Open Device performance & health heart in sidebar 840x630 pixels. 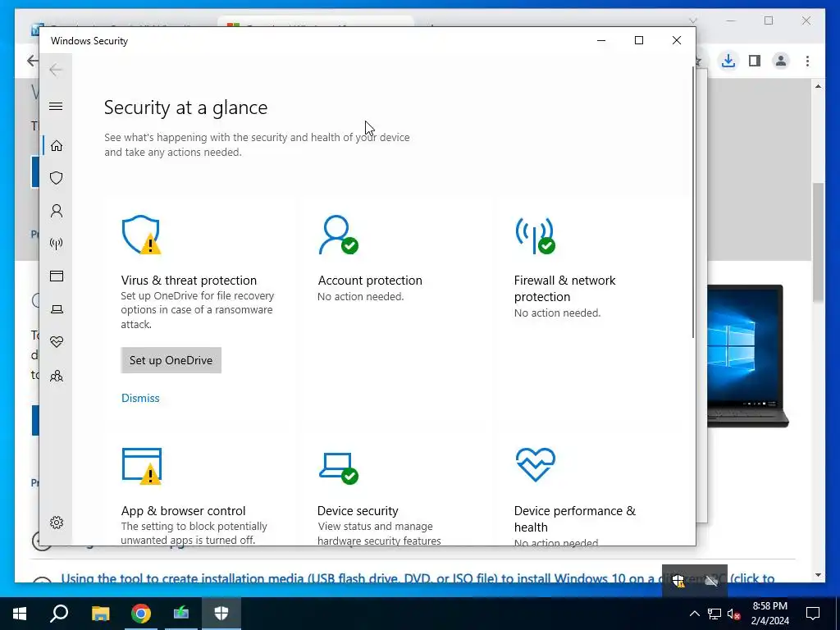(x=57, y=342)
